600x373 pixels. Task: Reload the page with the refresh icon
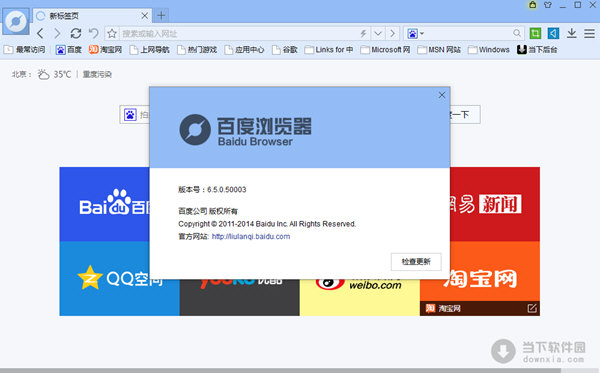click(76, 34)
